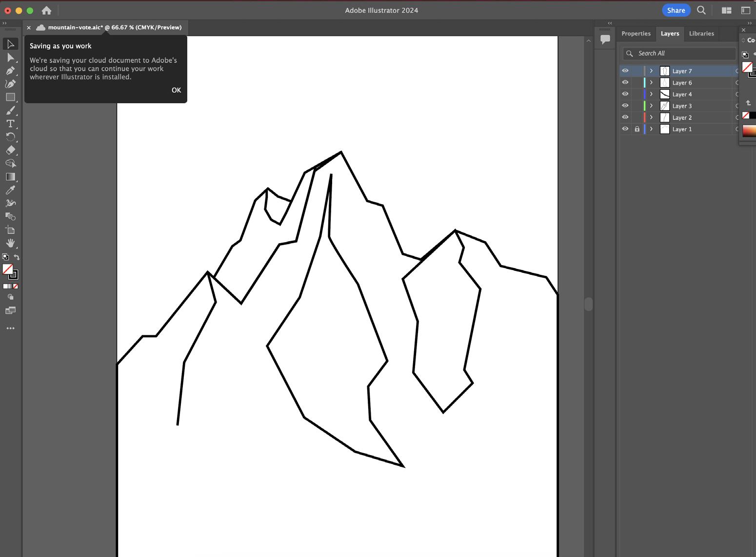Click the canvas vertical scrollbar thumb

tap(589, 304)
